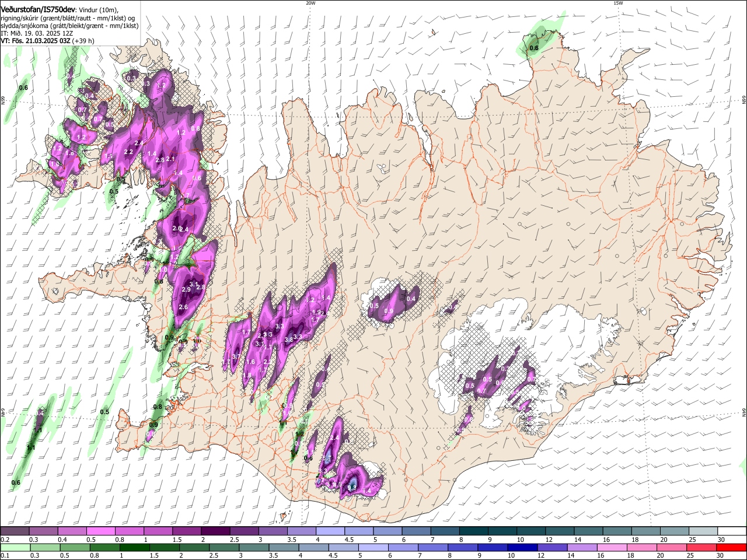Click the dark green 1 swatch in rain legend
Screen dimensions: 747x560
(134, 548)
